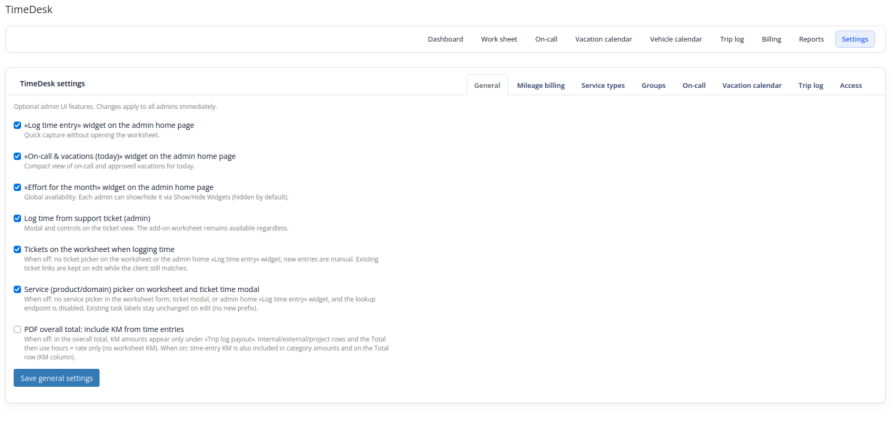Switch to Trip log settings tab

(811, 85)
